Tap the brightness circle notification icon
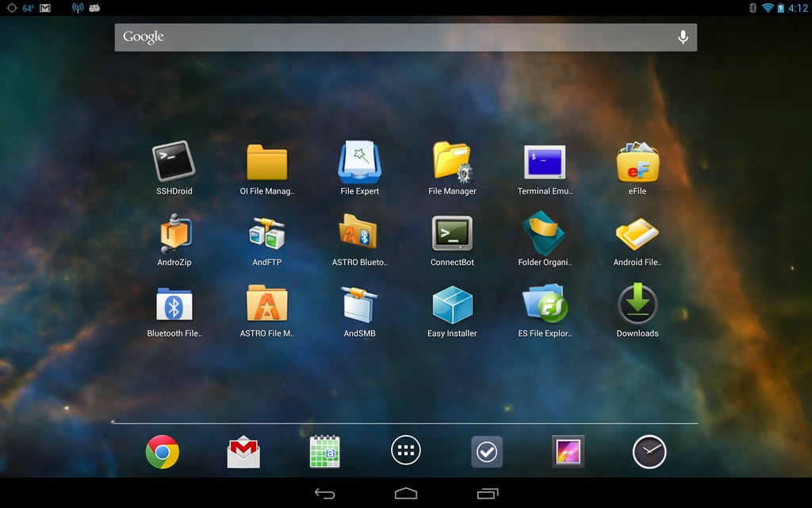The image size is (812, 508). (11, 8)
